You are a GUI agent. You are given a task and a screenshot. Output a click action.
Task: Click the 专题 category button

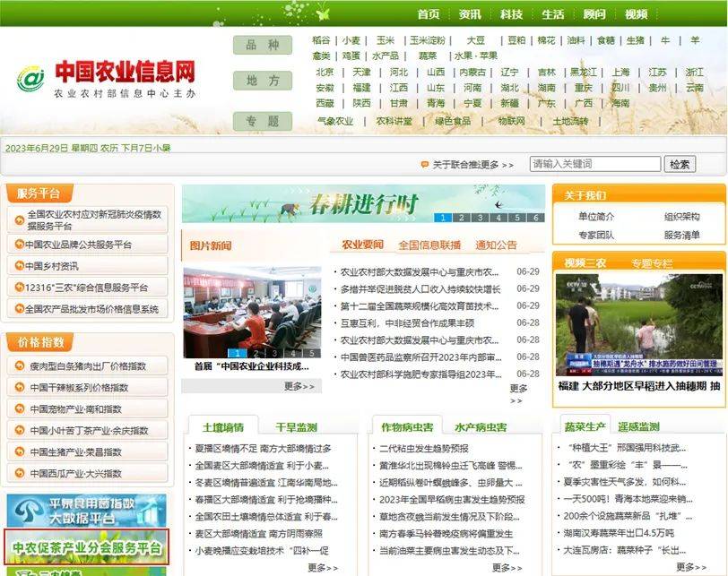click(x=263, y=122)
